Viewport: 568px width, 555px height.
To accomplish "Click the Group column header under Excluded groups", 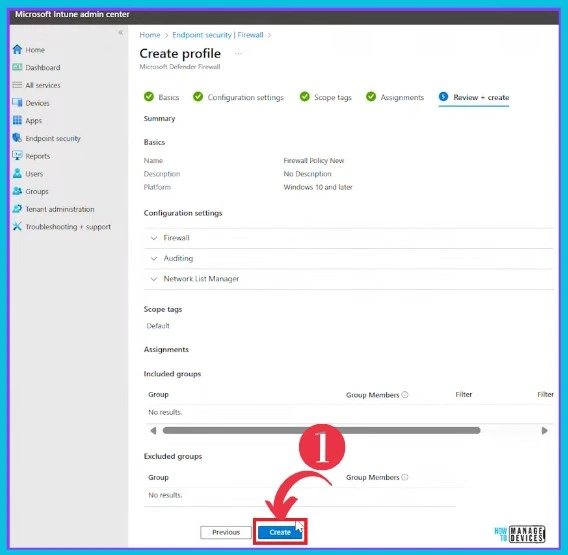I will point(158,477).
